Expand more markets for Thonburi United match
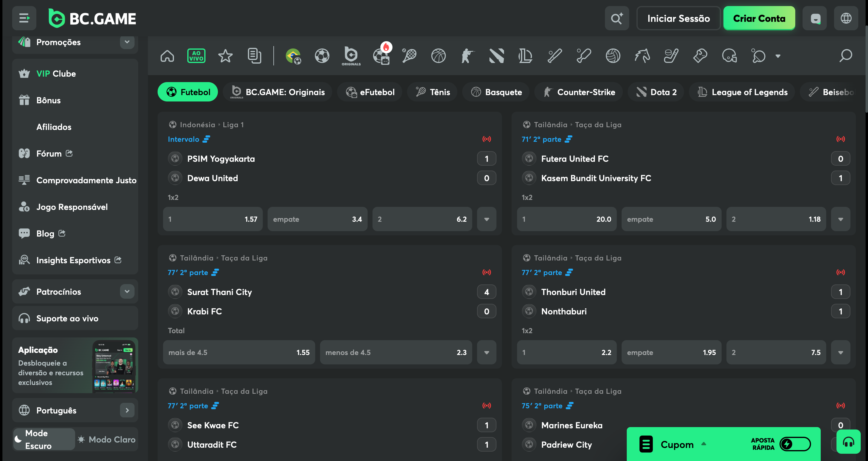Viewport: 868px width, 461px height. pos(841,353)
